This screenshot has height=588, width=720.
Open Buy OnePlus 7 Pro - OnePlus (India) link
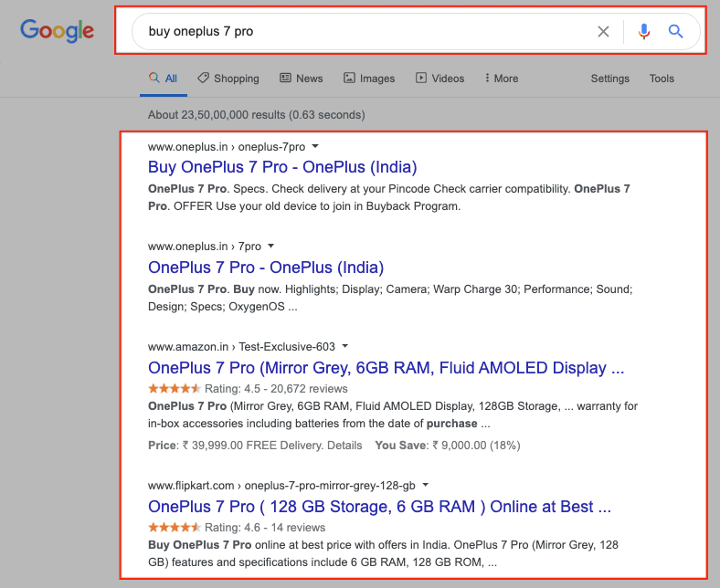282,167
